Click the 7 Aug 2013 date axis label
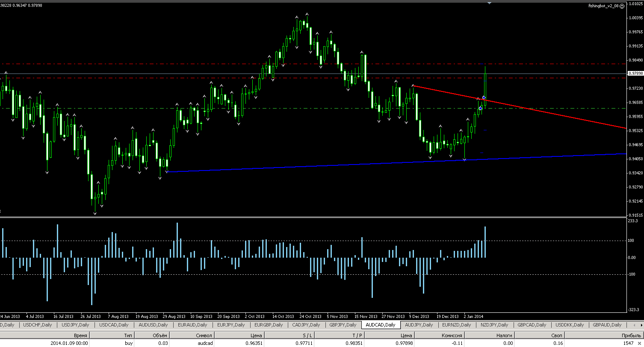The height and width of the screenshot is (347, 644). pyautogui.click(x=118, y=317)
